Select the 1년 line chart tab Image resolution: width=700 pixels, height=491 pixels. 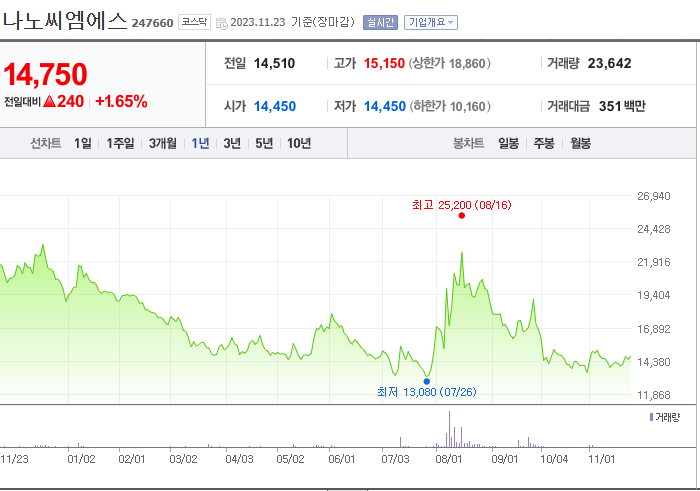click(200, 143)
